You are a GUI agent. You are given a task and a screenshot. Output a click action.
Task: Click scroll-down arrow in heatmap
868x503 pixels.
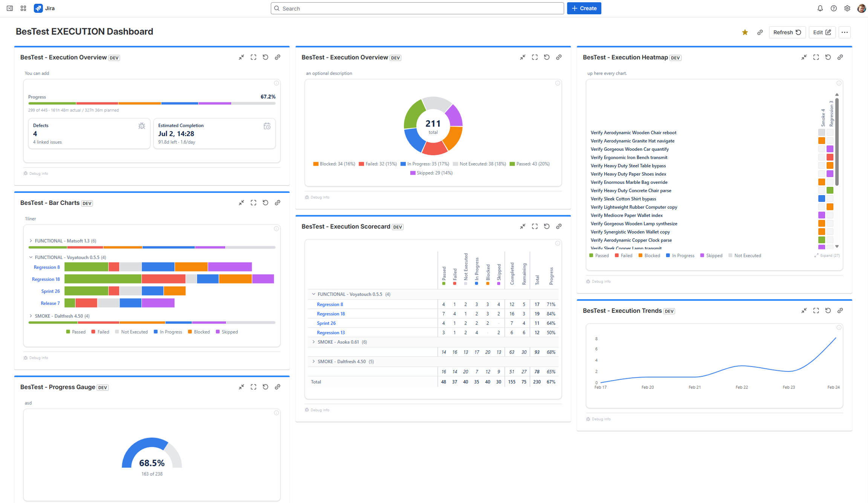(x=837, y=246)
